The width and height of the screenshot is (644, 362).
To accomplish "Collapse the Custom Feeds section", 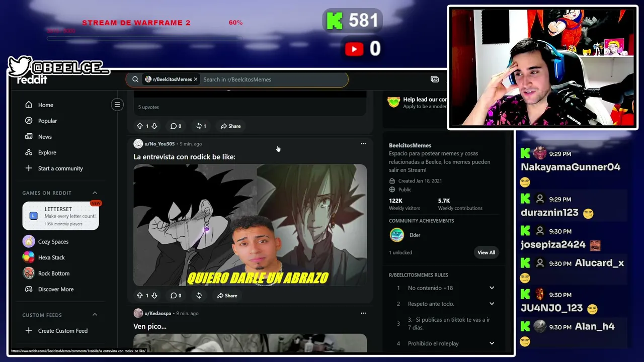I will coord(95,315).
